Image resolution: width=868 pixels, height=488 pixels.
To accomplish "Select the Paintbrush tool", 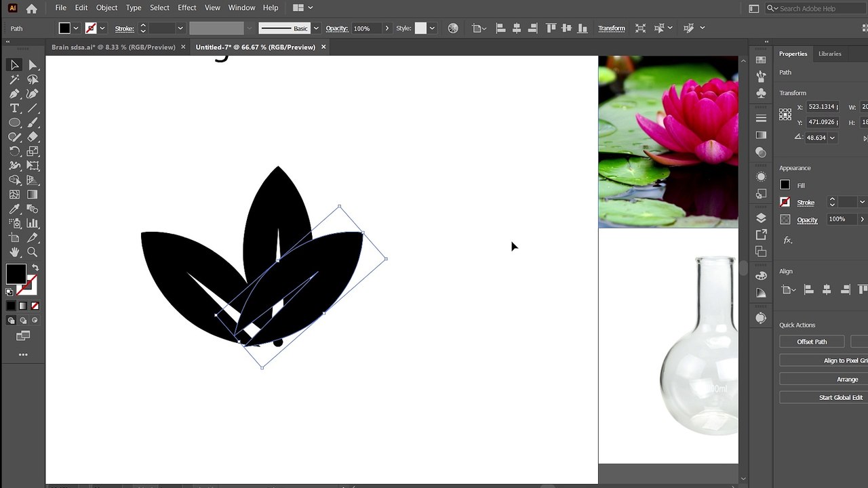I will coord(33,123).
